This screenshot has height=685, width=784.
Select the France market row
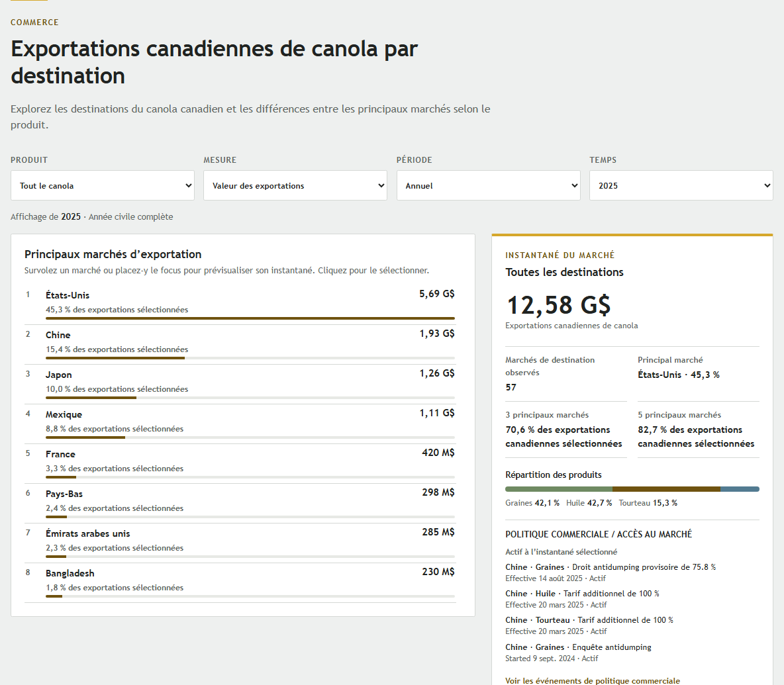(240, 464)
